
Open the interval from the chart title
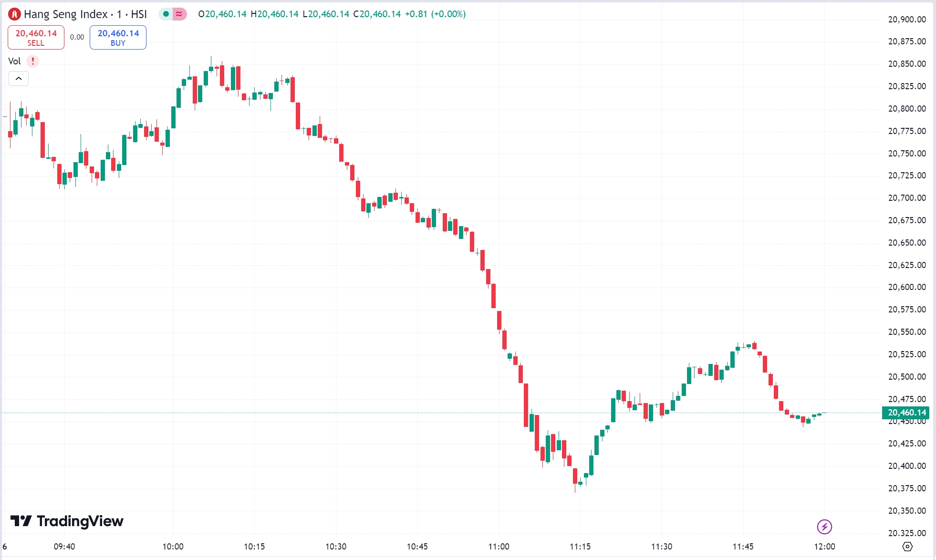120,14
